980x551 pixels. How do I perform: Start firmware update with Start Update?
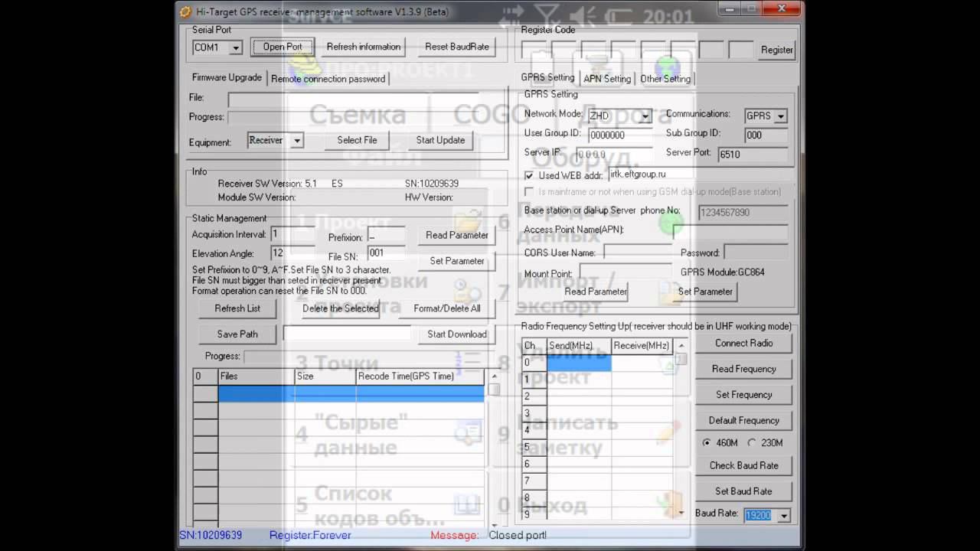point(440,141)
